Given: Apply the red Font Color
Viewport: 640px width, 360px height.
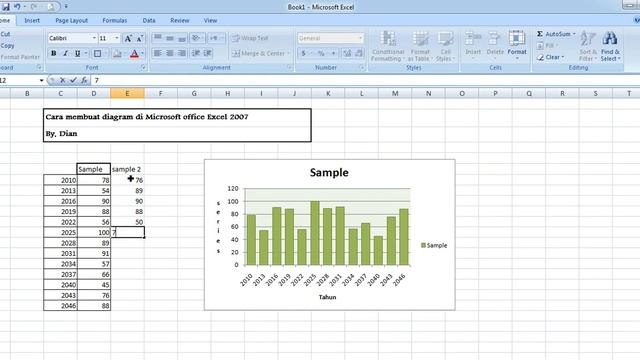Looking at the screenshot, I should pyautogui.click(x=134, y=53).
